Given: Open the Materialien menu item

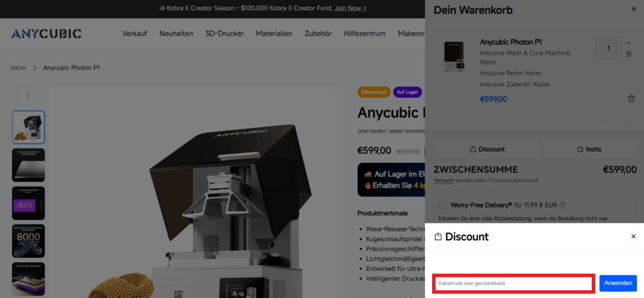Looking at the screenshot, I should 274,34.
